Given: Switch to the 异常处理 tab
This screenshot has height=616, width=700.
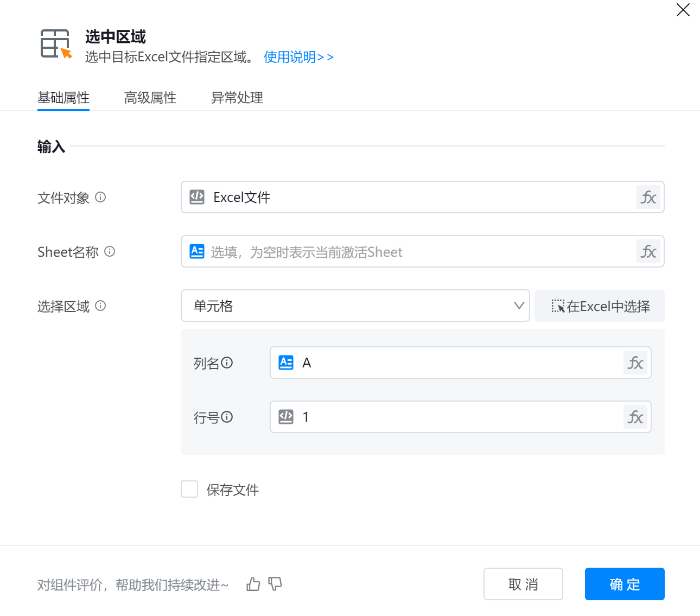Looking at the screenshot, I should (x=237, y=98).
